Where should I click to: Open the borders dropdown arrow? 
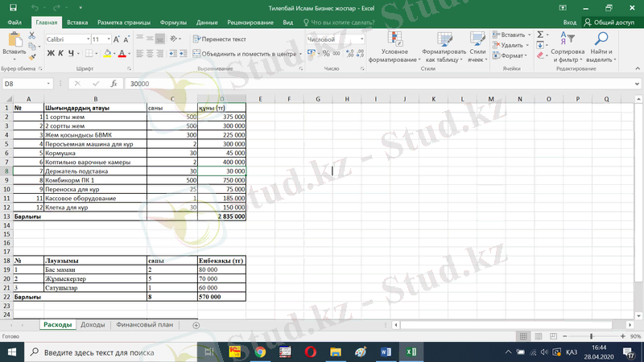(x=97, y=54)
